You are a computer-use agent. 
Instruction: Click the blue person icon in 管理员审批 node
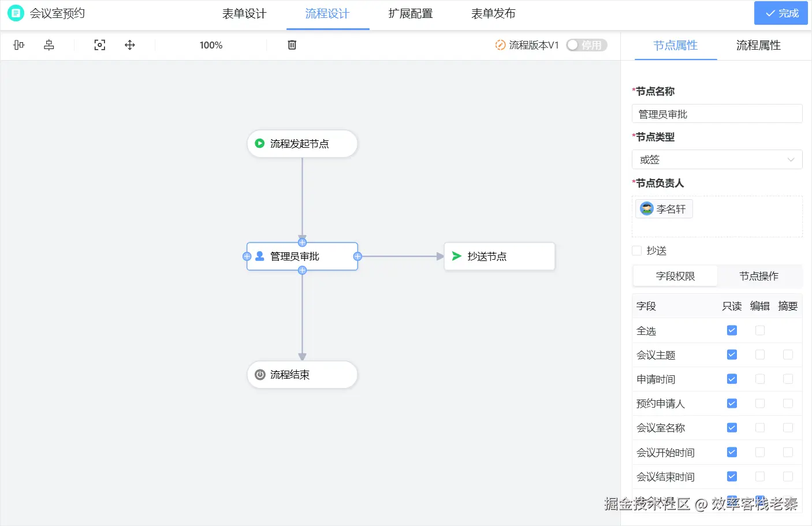coord(260,256)
